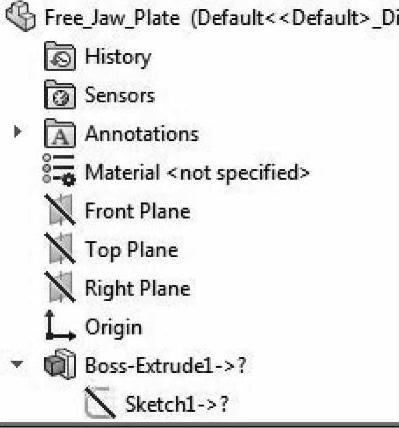Select the Sketch1->? label
This screenshot has height=428, width=399.
[177, 404]
